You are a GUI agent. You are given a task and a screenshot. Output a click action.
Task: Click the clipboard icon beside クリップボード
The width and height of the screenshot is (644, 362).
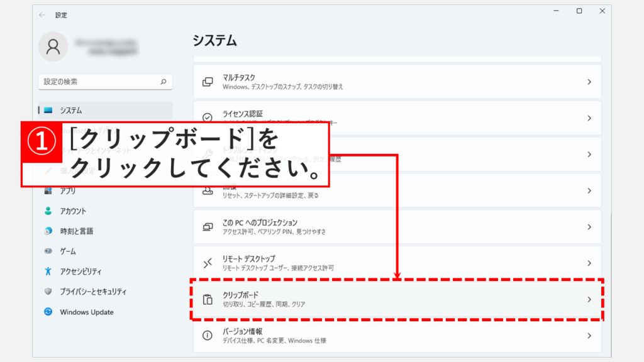208,299
